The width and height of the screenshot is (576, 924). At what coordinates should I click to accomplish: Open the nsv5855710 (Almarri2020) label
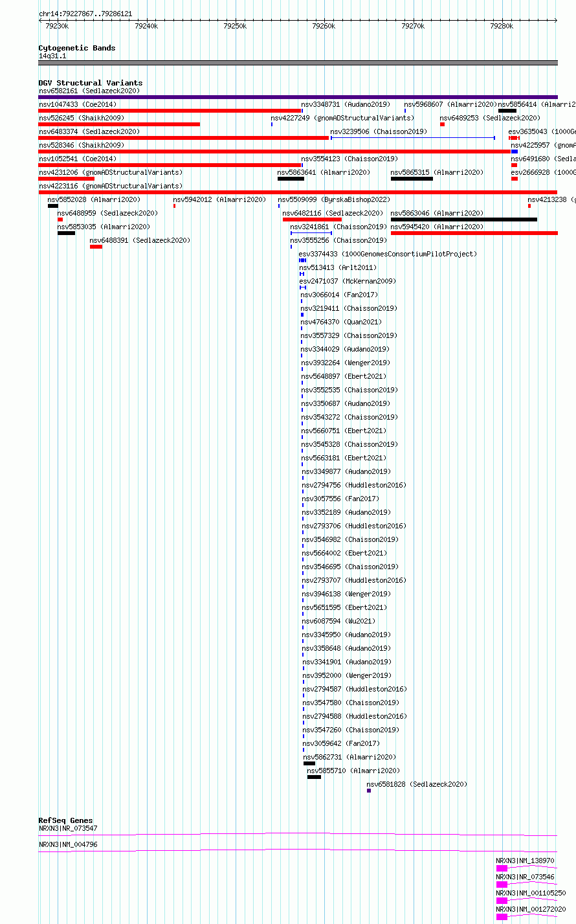point(353,771)
